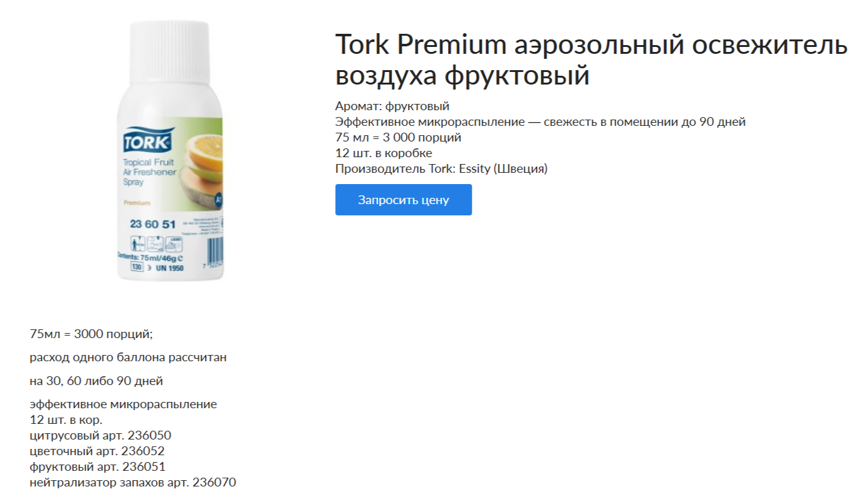Click the 12 шт. в коробке line

pyautogui.click(x=384, y=153)
